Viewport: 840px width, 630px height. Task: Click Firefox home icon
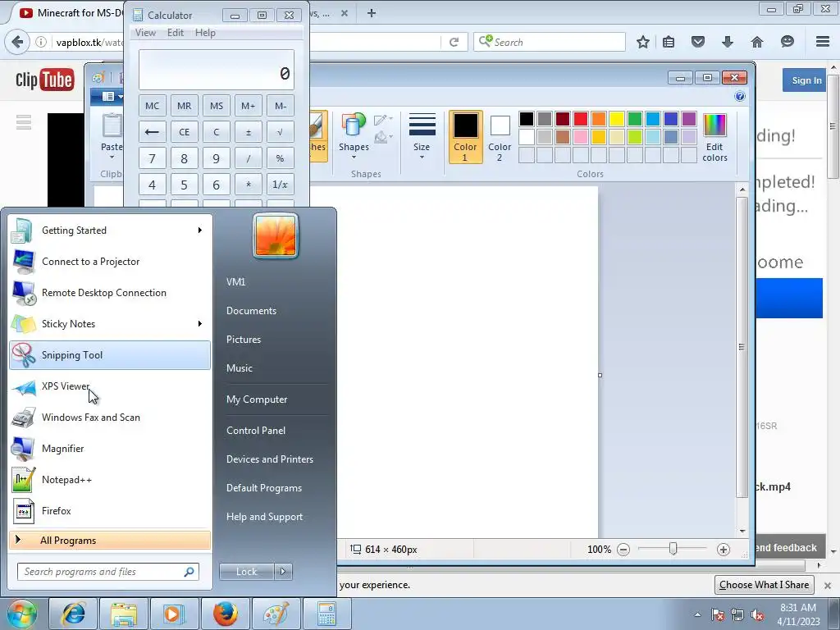(756, 42)
